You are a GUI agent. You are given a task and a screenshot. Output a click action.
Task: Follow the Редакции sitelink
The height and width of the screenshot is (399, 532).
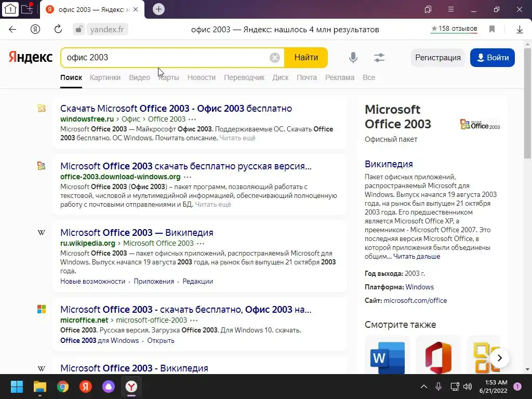click(x=198, y=281)
